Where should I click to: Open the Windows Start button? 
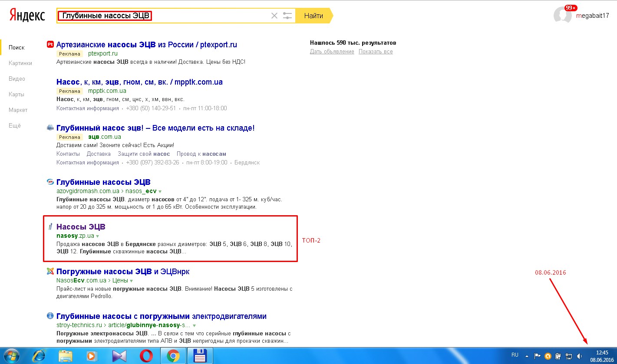[11, 356]
